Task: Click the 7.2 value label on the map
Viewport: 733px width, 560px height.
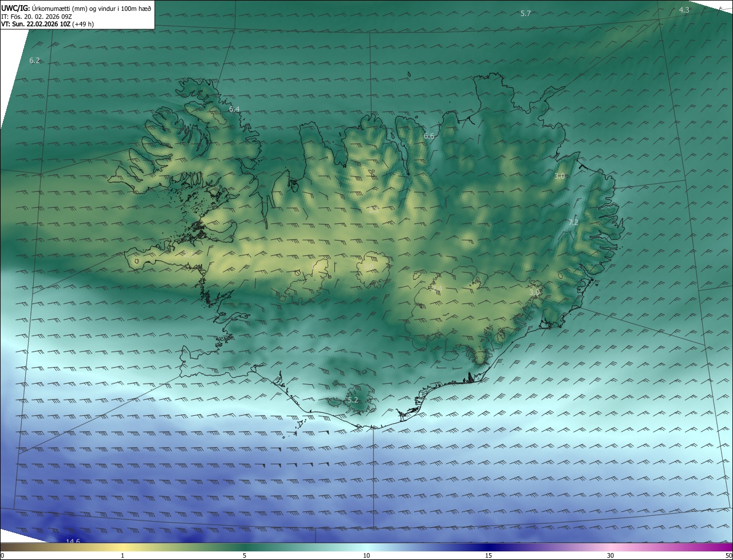Action: pos(573,223)
